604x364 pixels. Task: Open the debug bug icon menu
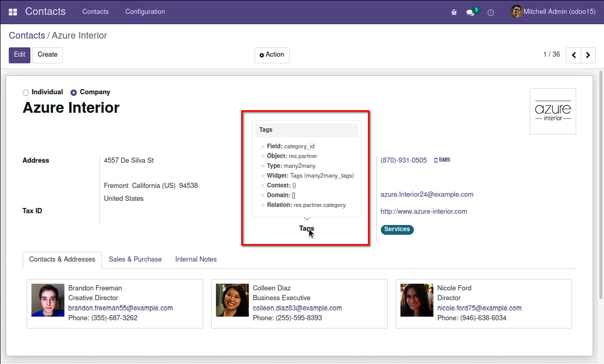point(454,12)
